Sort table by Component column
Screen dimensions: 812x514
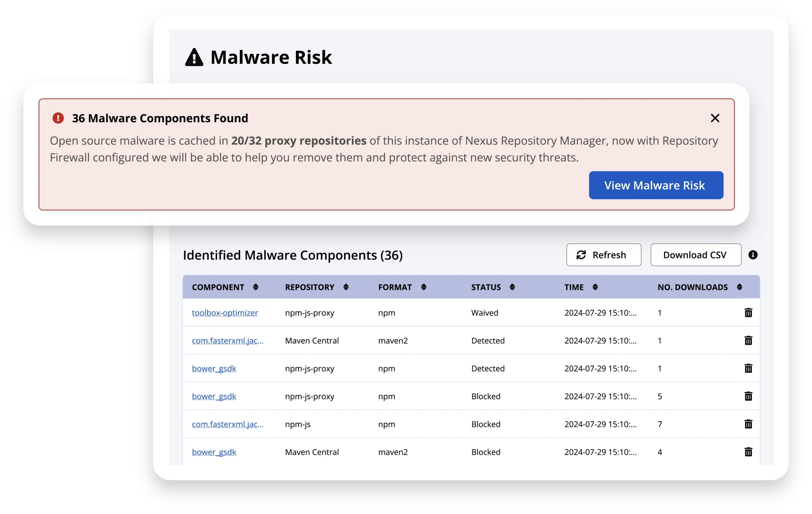click(256, 287)
